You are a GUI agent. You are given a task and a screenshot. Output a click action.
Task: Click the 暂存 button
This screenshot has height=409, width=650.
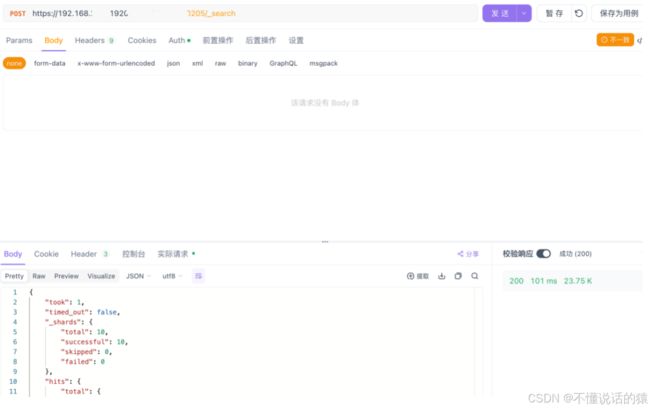coord(554,13)
